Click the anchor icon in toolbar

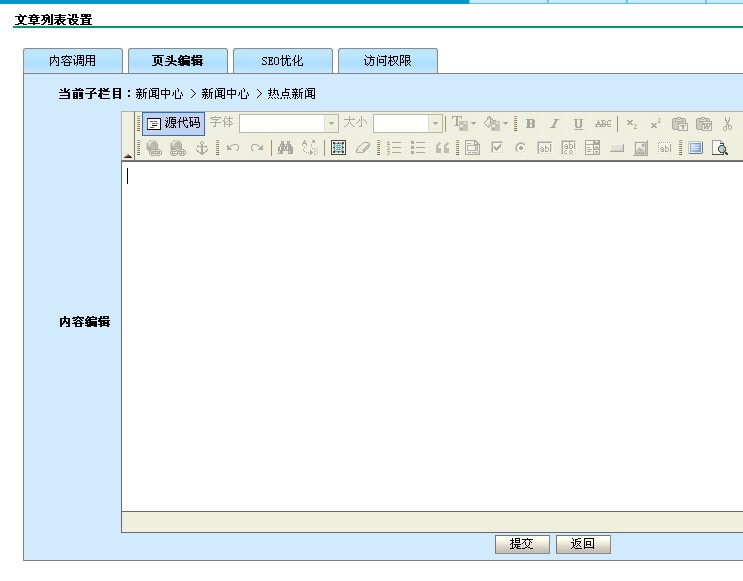point(201,148)
